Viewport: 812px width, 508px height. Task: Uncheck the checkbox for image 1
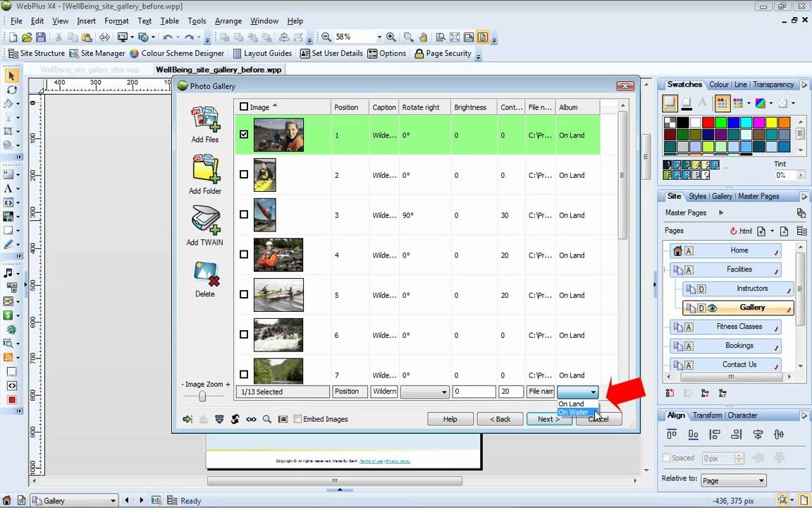[x=244, y=134]
